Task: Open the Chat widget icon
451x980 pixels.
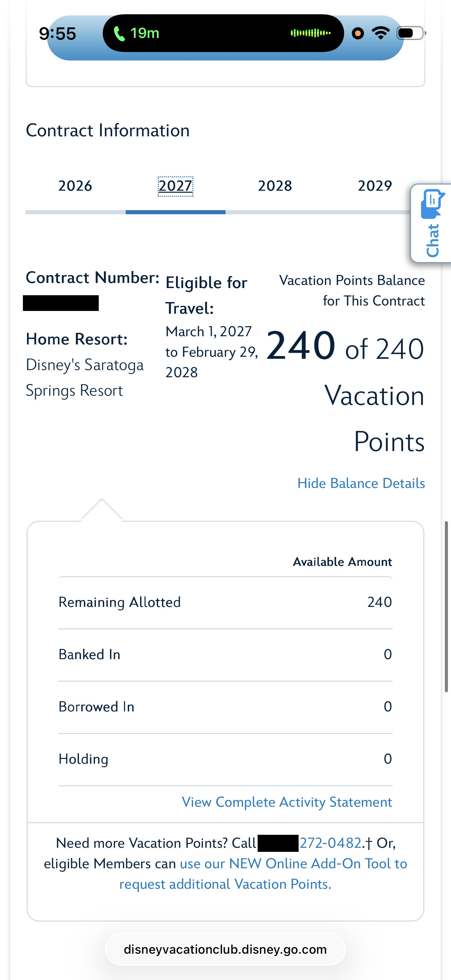Action: coord(432,223)
